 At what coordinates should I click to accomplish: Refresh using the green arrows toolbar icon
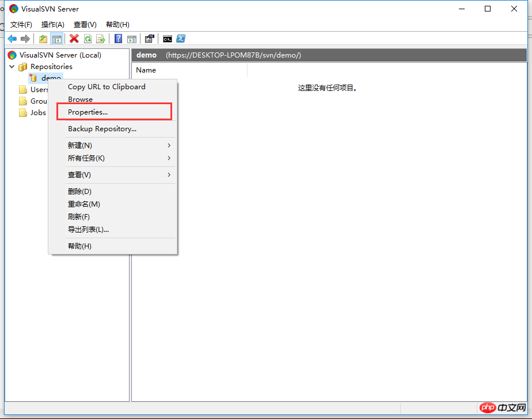point(88,39)
